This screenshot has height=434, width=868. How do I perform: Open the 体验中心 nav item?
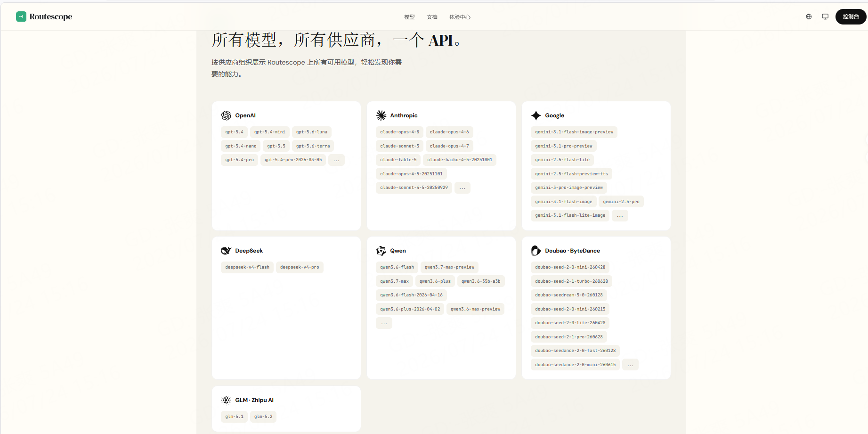click(x=460, y=17)
